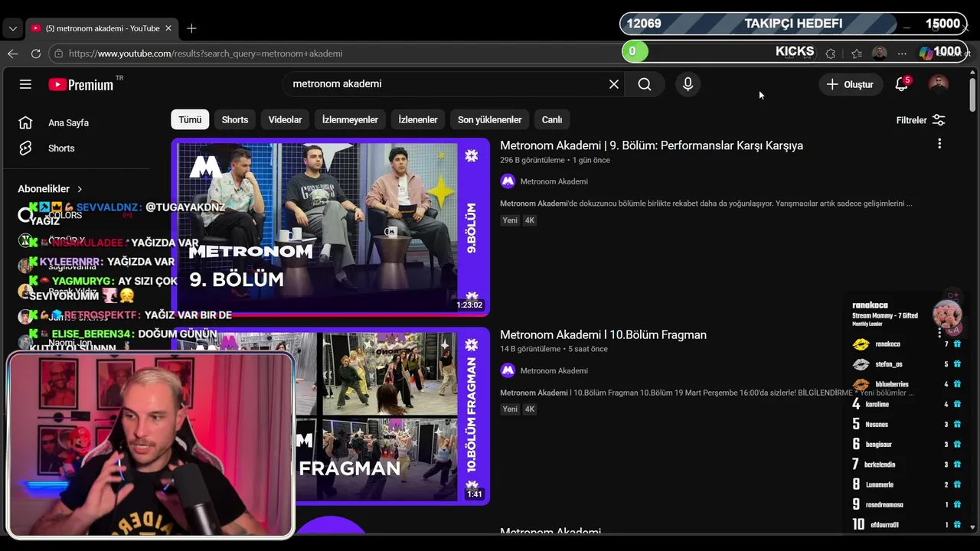Open more options for 9. Bölüm video
The width and height of the screenshot is (980, 551).
click(939, 144)
